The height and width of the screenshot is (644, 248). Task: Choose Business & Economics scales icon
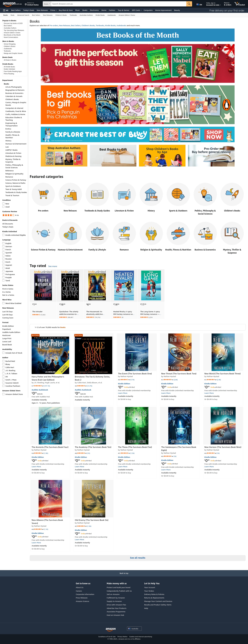point(205,233)
